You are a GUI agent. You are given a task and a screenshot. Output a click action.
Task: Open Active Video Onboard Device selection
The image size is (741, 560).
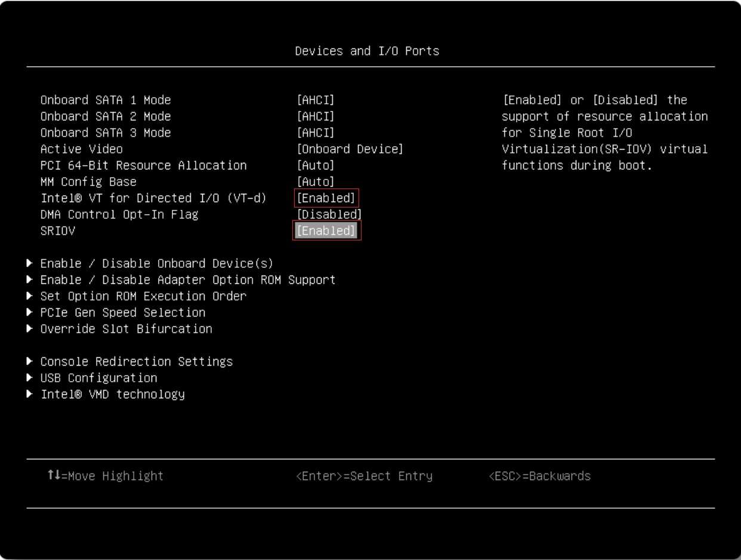point(350,148)
